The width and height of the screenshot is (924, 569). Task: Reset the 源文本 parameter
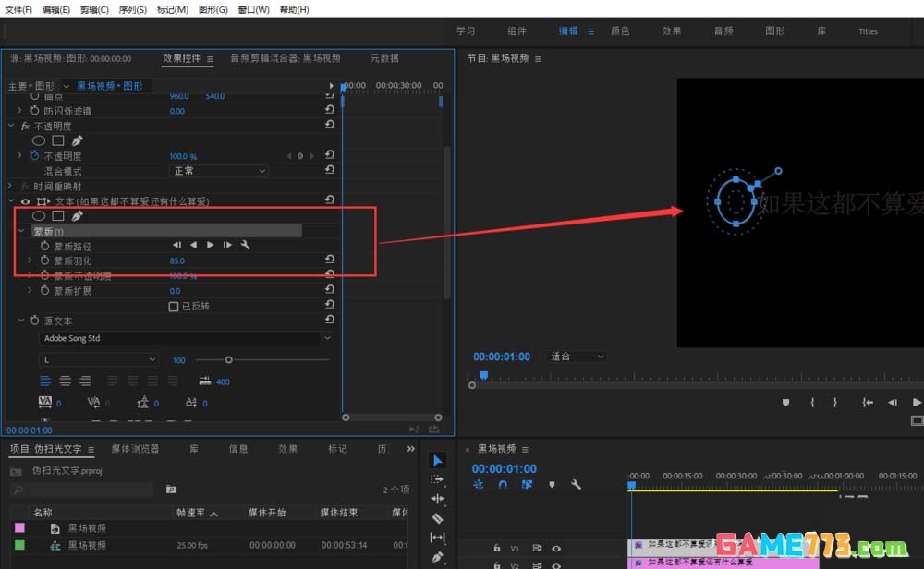[330, 320]
